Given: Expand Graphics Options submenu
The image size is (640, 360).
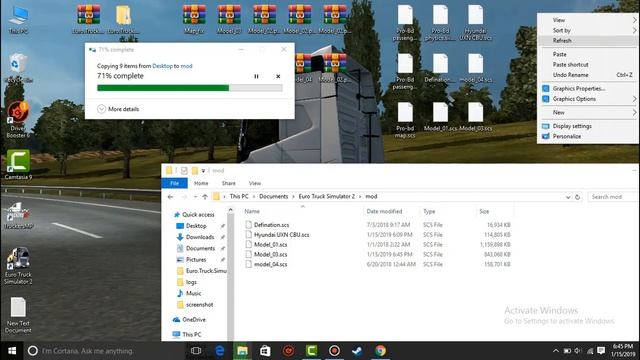Looking at the screenshot, I should 588,99.
